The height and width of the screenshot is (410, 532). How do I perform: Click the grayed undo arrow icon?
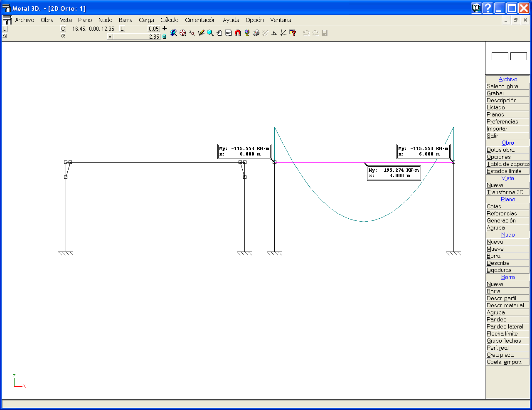click(x=306, y=33)
